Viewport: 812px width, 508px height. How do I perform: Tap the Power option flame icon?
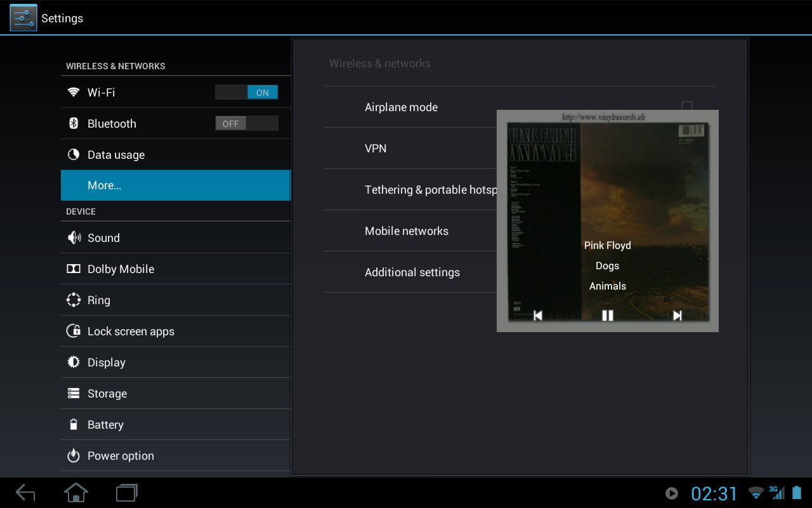(74, 455)
